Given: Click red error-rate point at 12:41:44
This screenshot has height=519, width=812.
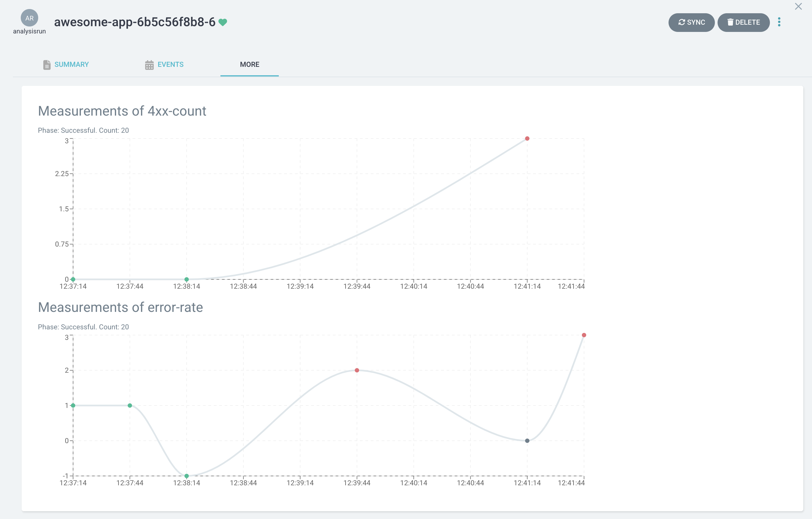Looking at the screenshot, I should click(x=584, y=335).
